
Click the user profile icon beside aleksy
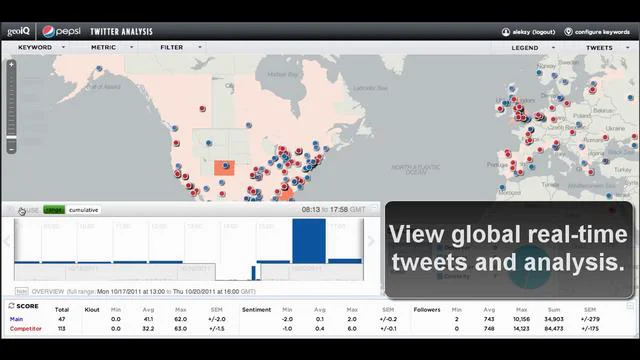(x=506, y=32)
